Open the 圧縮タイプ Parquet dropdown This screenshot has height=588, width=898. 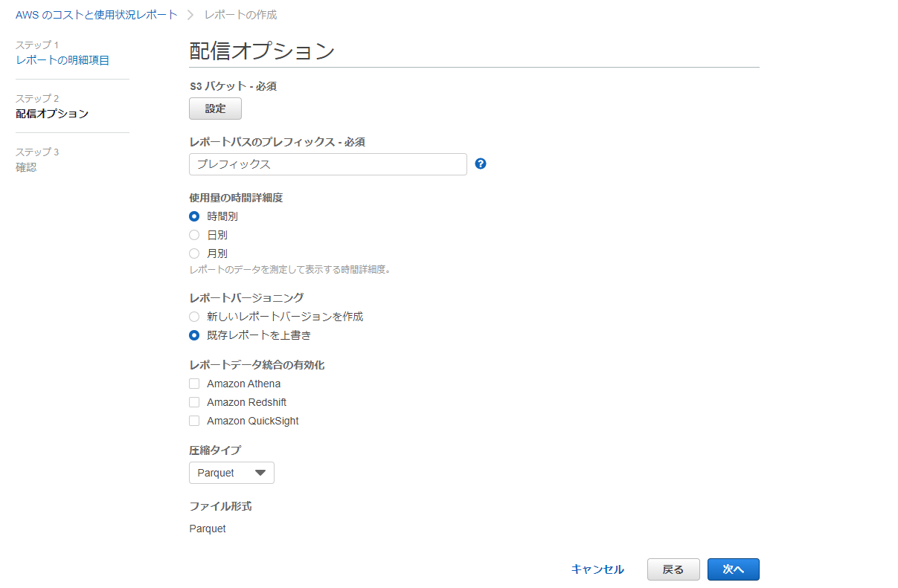point(231,473)
